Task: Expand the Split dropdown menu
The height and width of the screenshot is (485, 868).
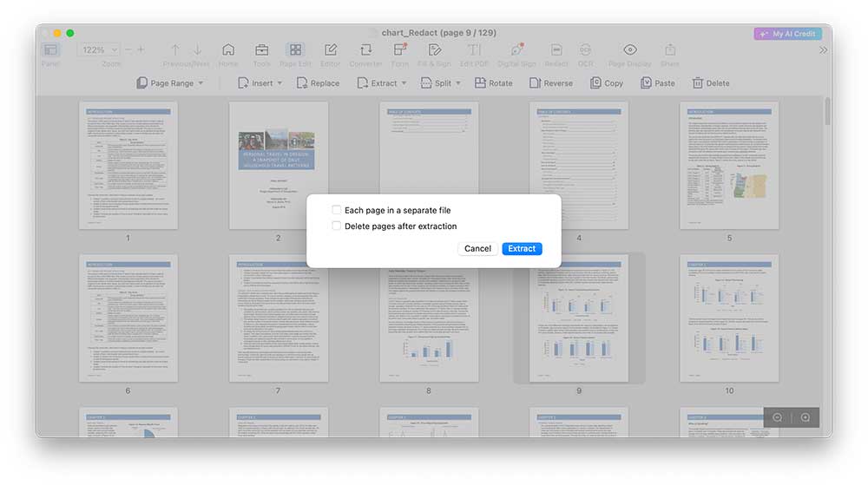Action: point(442,83)
